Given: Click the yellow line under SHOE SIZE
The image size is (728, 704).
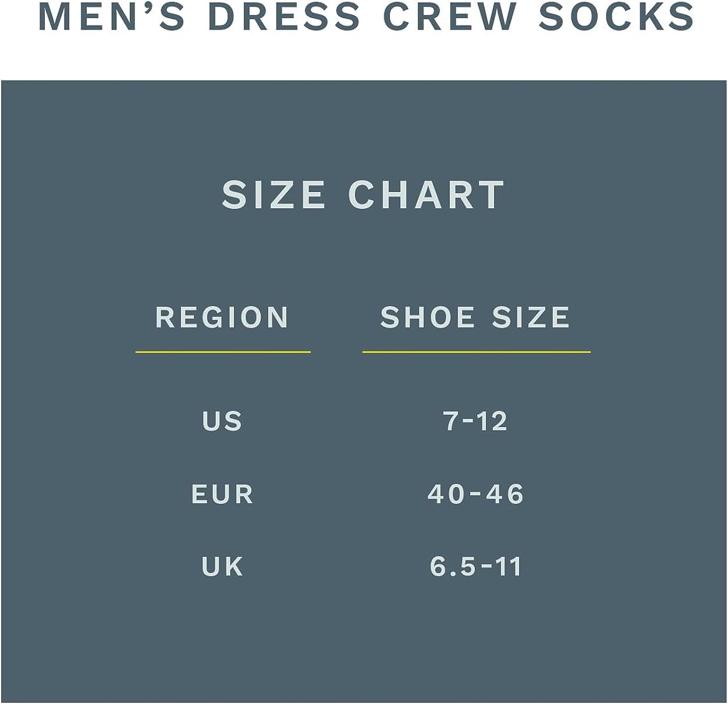Looking at the screenshot, I should click(476, 352).
